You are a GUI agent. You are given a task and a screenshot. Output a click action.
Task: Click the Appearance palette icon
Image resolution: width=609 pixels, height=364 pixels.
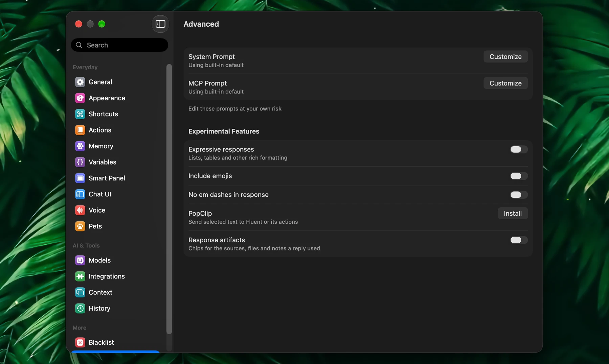coord(80,98)
